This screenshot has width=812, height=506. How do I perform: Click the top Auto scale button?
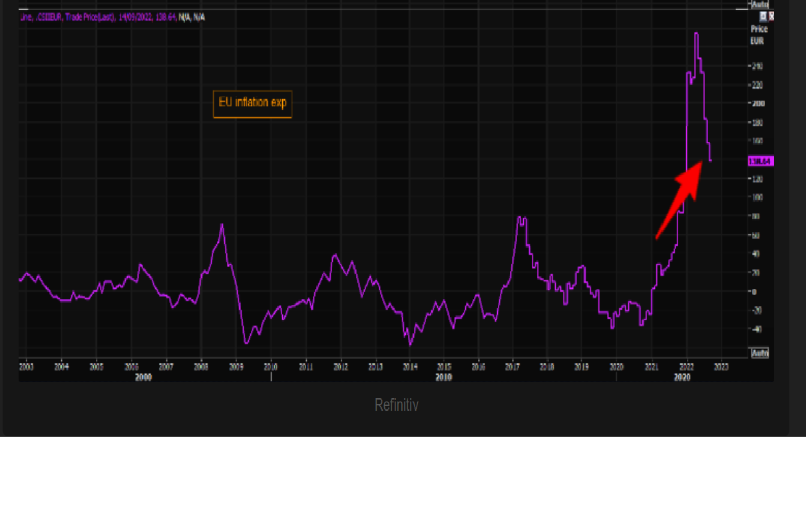click(759, 4)
